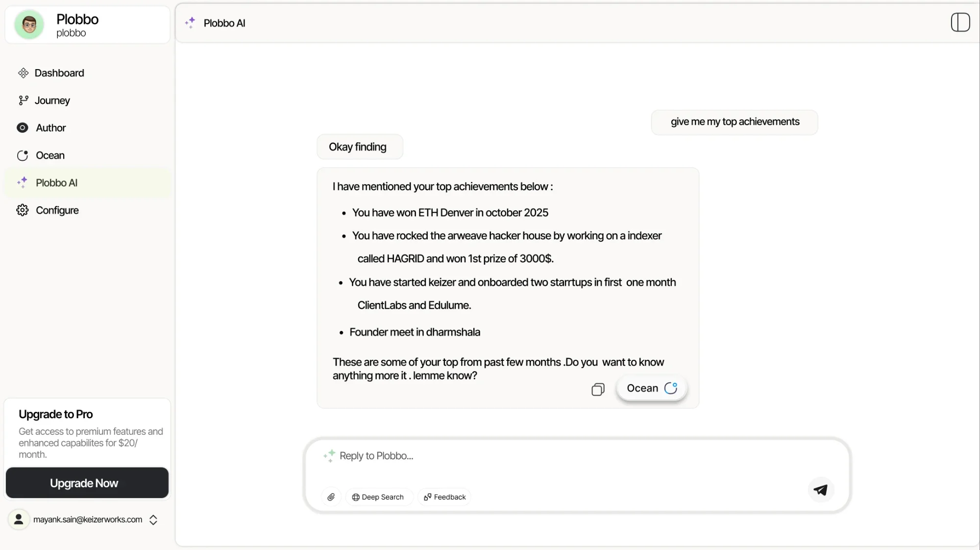Click the ETH Denver achievement line
Viewport: 980px width, 550px height.
coord(450,213)
